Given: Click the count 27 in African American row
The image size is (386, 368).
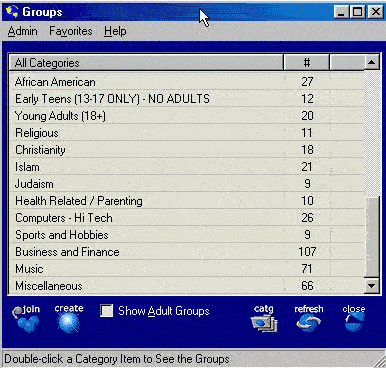Looking at the screenshot, I should [307, 82].
